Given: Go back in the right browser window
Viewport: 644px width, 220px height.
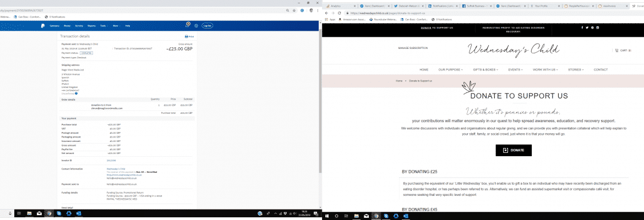Looking at the screenshot, I should [326, 13].
